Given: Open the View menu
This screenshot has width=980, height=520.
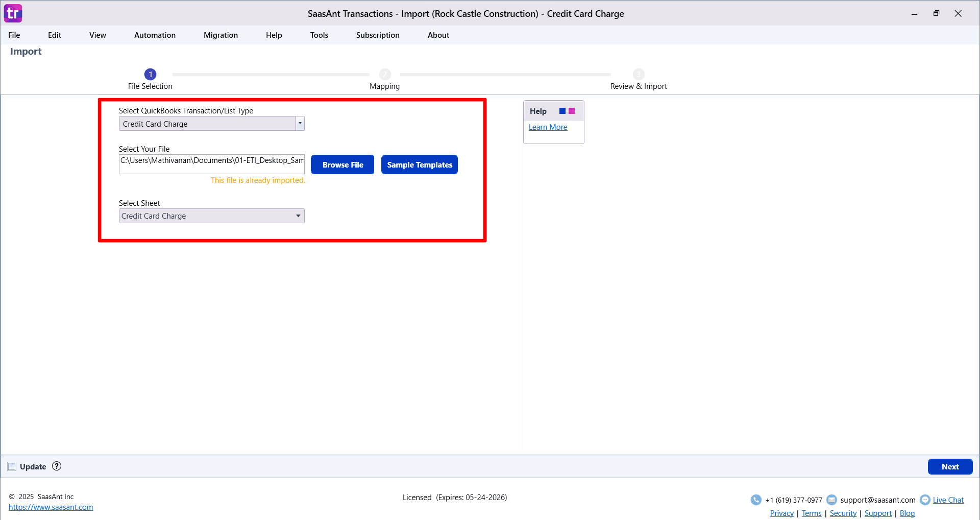Looking at the screenshot, I should tap(97, 35).
